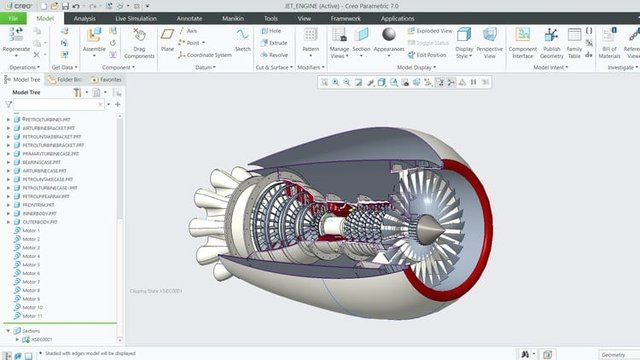Open model tree settings hammer icon

click(x=77, y=93)
